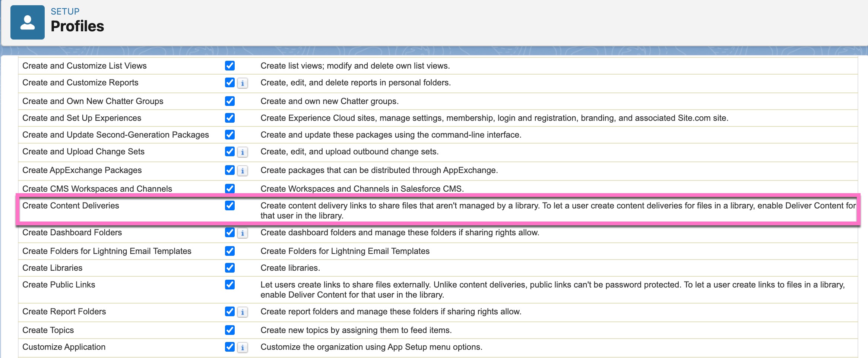868x358 pixels.
Task: Toggle Create and Update Second-Generation Packages checkbox
Action: point(230,135)
